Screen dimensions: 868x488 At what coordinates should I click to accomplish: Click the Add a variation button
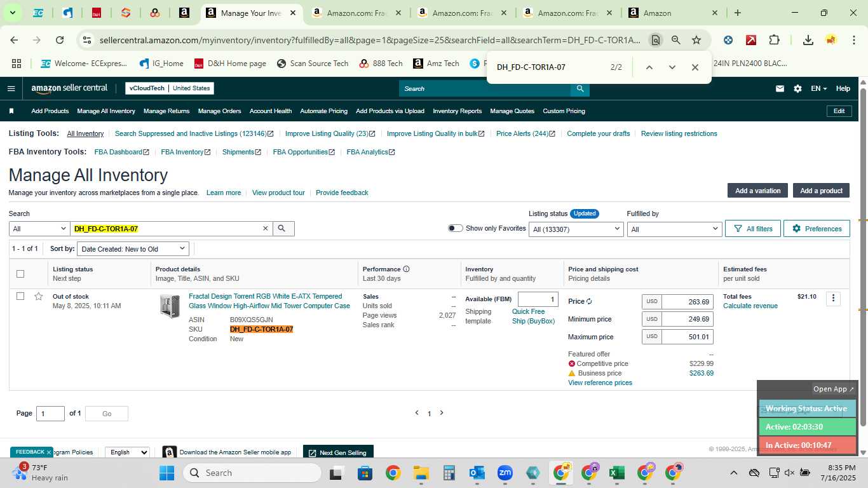pyautogui.click(x=757, y=191)
